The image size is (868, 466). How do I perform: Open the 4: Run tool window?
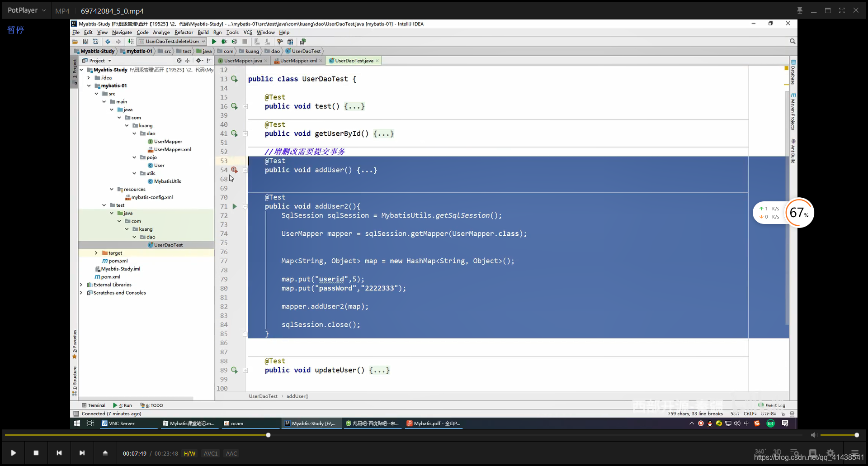tap(122, 405)
